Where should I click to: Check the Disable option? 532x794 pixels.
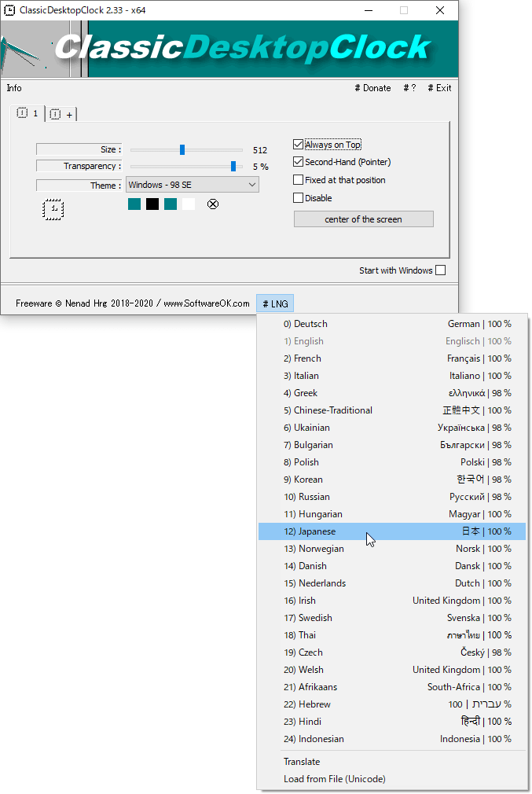[x=298, y=198]
